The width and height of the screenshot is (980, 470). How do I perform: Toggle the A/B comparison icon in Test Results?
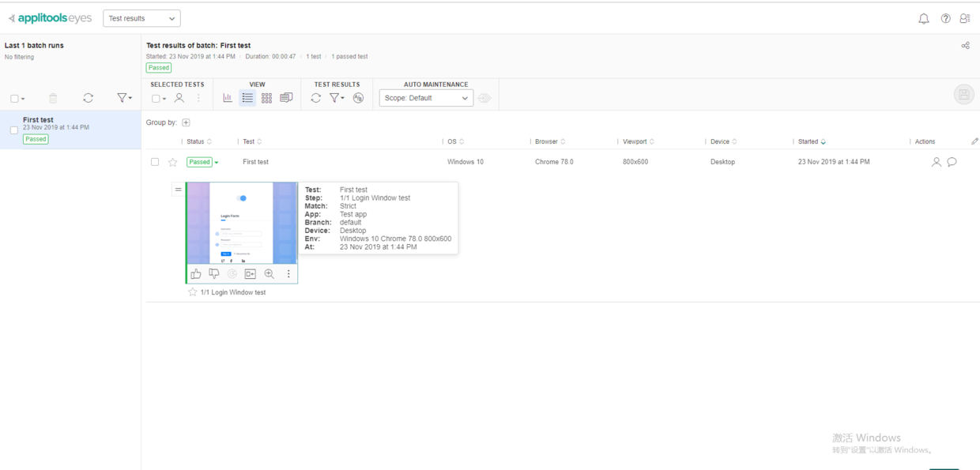point(358,98)
